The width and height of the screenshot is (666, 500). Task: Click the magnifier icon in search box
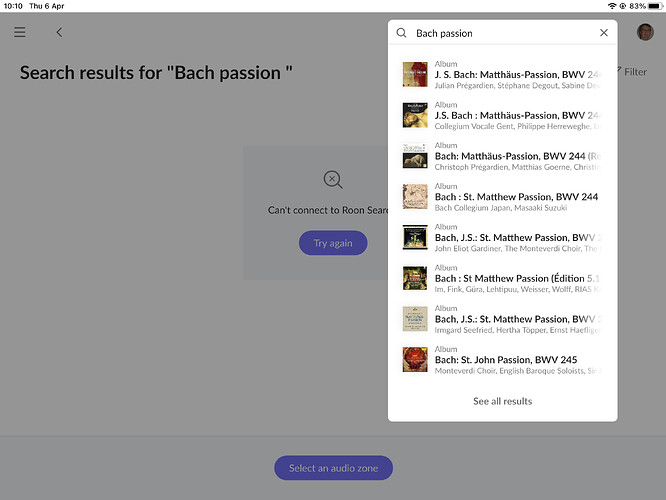[402, 33]
